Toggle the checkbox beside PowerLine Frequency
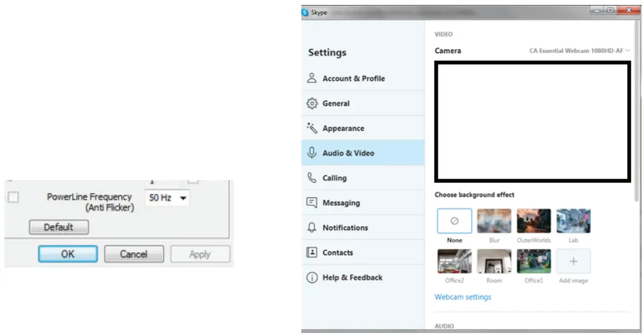Screen dimensions: 644x335 click(13, 197)
